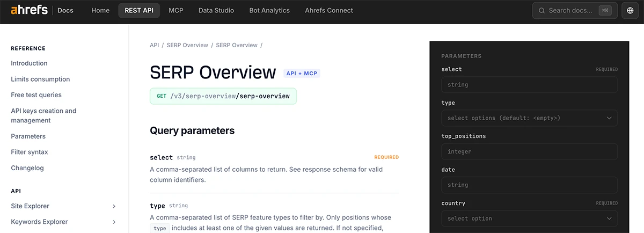Open the country select option dropdown
The height and width of the screenshot is (233, 644).
(529, 219)
